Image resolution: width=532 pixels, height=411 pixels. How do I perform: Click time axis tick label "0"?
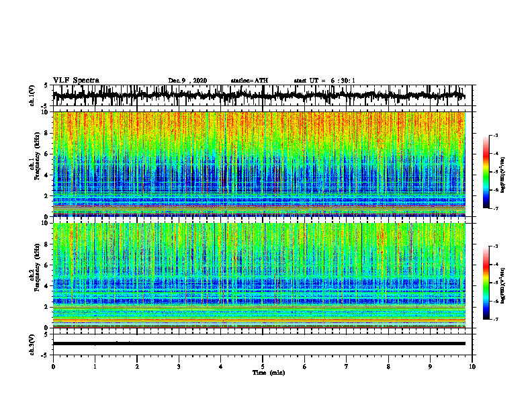[x=53, y=367]
